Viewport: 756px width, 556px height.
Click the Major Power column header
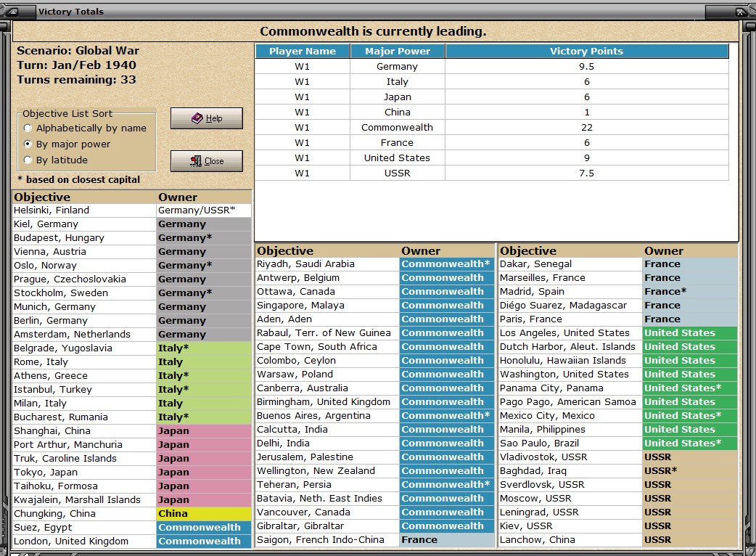click(398, 51)
